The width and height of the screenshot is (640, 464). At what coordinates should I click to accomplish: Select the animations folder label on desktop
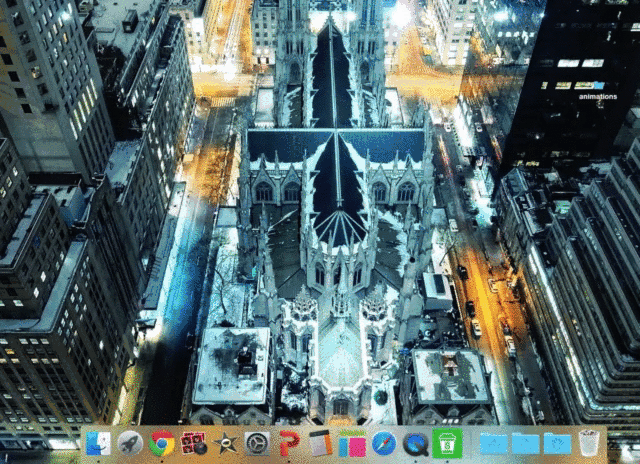click(598, 97)
